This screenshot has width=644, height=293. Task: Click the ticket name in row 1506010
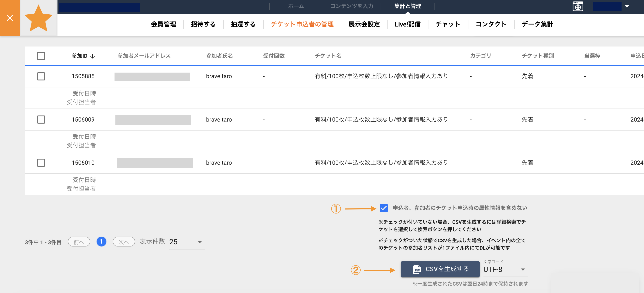(x=381, y=162)
